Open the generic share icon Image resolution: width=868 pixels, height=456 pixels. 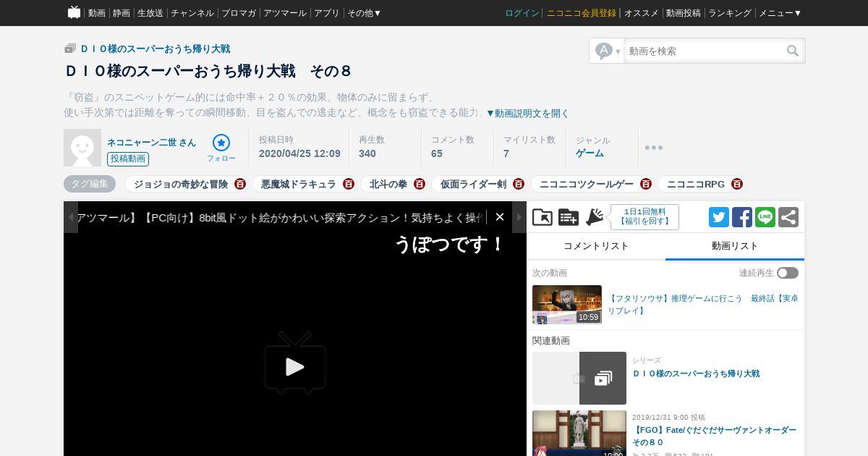pos(788,217)
